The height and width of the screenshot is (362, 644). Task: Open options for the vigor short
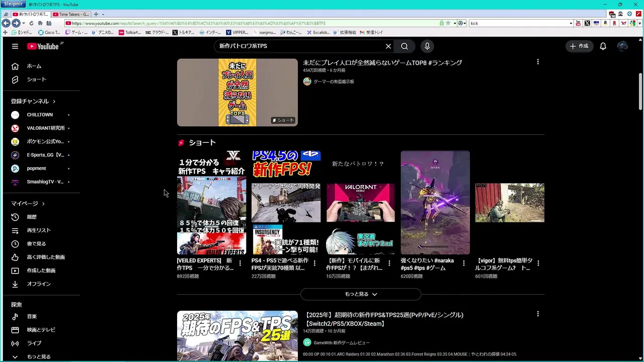[x=538, y=263]
